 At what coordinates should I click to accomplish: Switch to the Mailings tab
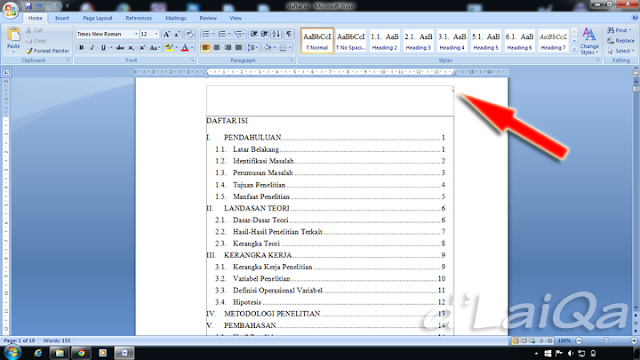click(176, 18)
